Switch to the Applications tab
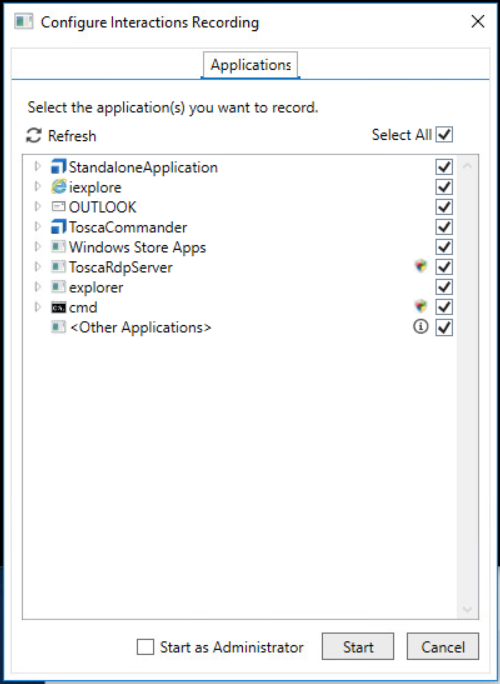500x684 pixels. [x=250, y=65]
